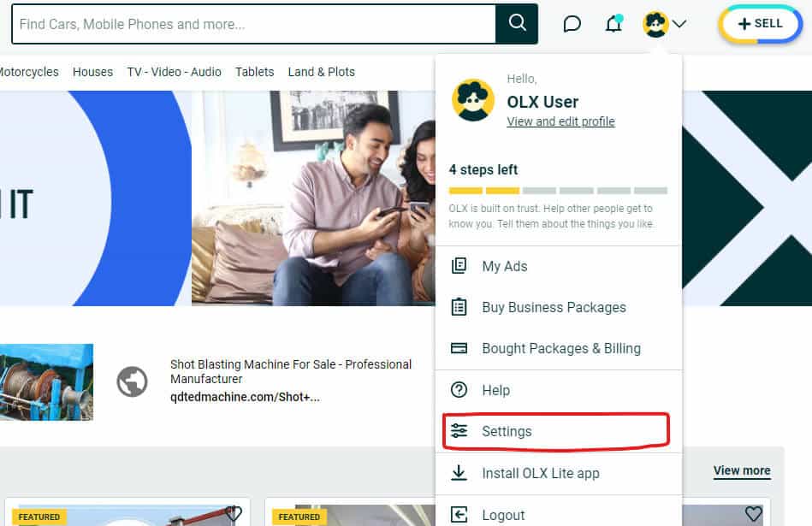Click the large OLX User avatar in menu
The image size is (812, 526).
click(472, 100)
